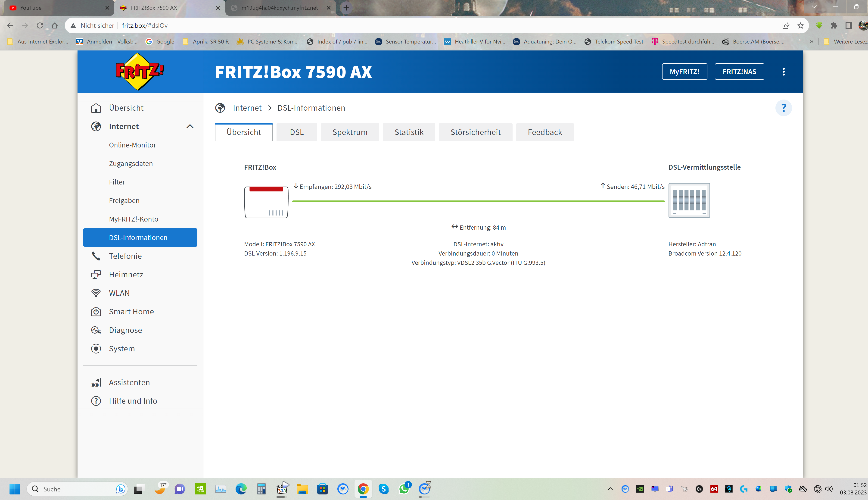Viewport: 868px width, 500px height.
Task: Expand the Telefonie menu
Action: coord(125,256)
